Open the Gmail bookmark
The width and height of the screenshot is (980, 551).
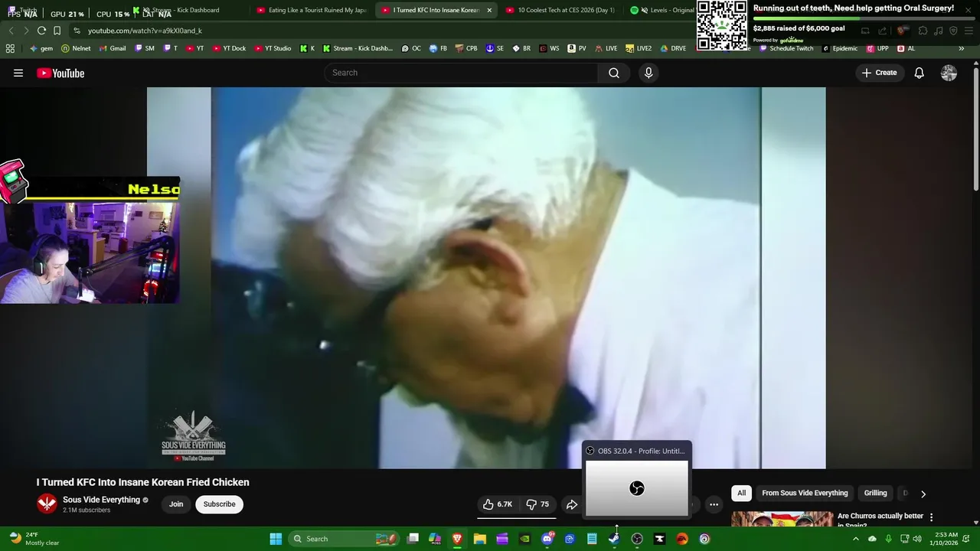click(x=113, y=48)
